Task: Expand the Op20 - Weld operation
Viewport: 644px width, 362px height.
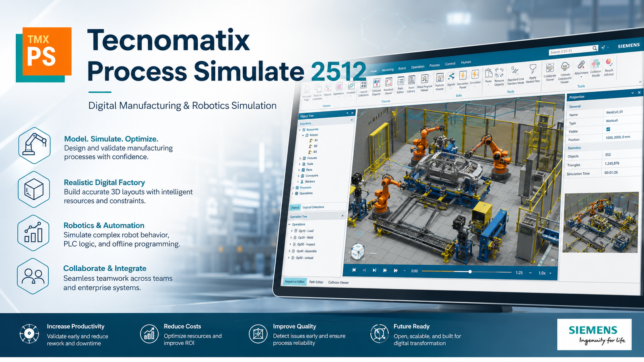Action: [291, 238]
